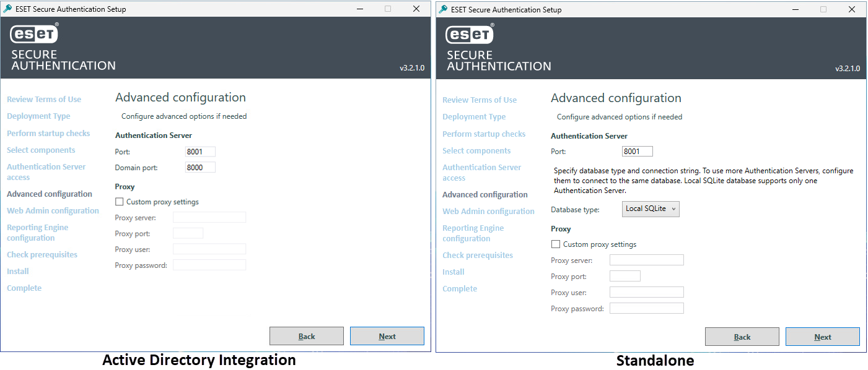Click Next button in Standalone window
The width and height of the screenshot is (868, 370).
823,337
